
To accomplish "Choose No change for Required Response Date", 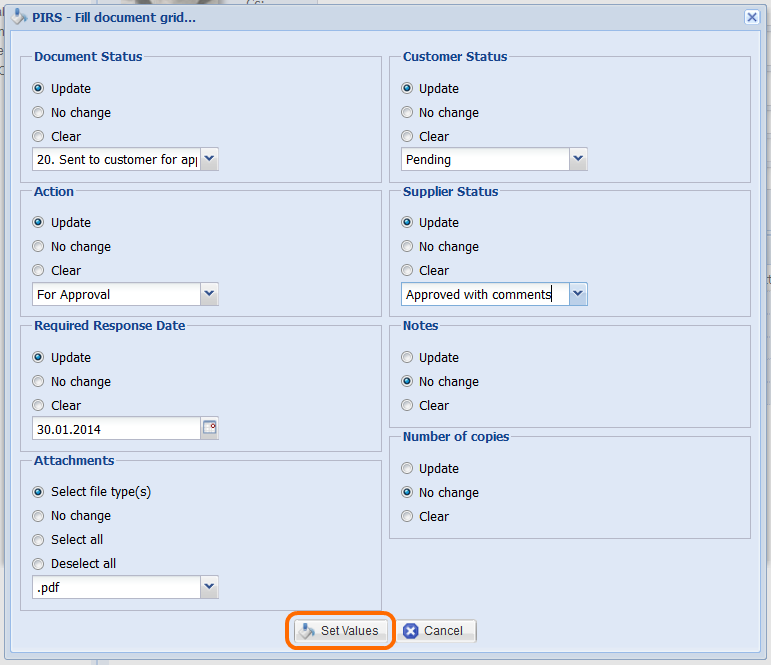I will 39,382.
